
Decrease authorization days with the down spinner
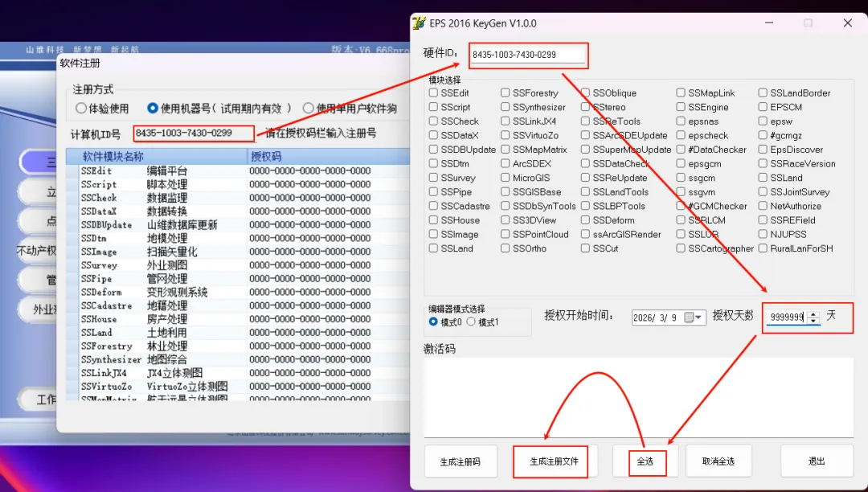pyautogui.click(x=813, y=321)
